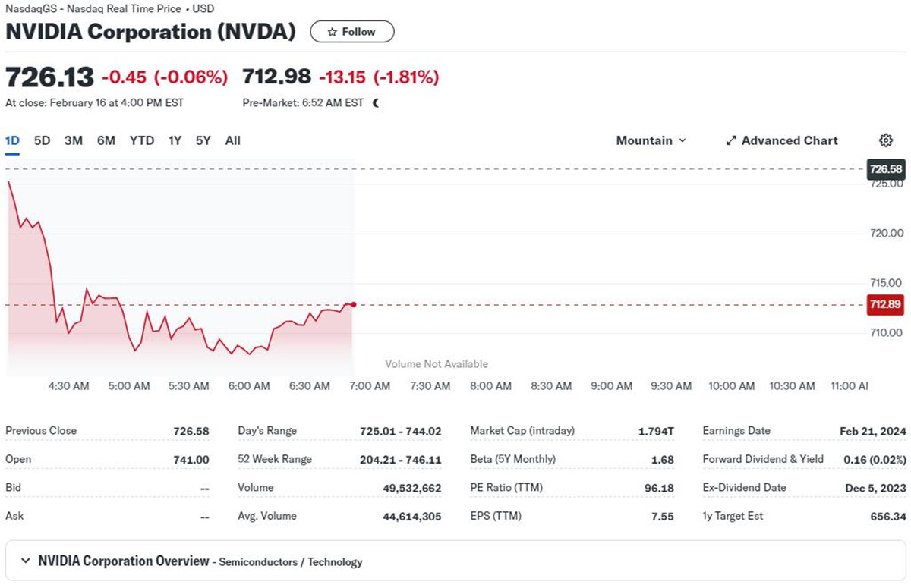Select the All time range
This screenshot has height=588, width=911.
pos(233,140)
